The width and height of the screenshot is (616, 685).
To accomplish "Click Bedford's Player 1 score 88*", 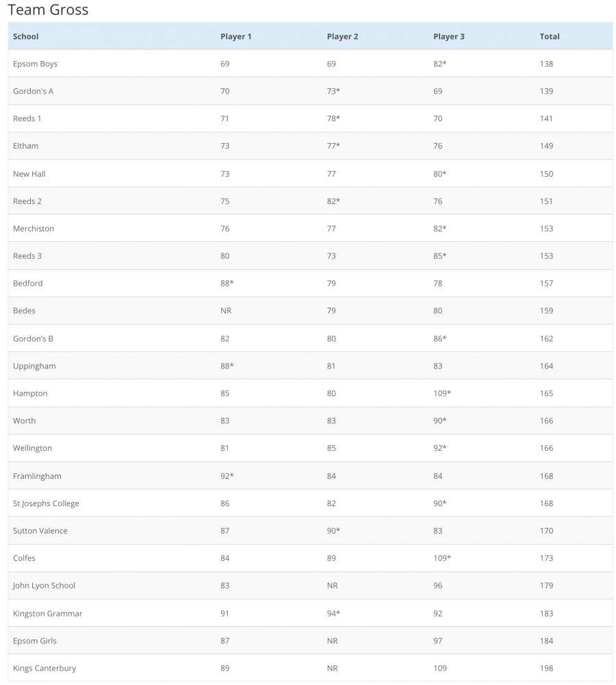I will (227, 283).
